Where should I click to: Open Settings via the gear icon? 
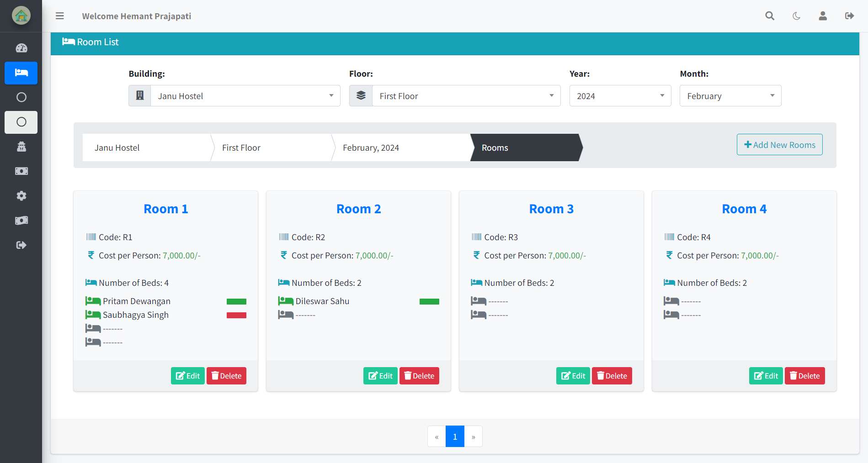point(21,195)
